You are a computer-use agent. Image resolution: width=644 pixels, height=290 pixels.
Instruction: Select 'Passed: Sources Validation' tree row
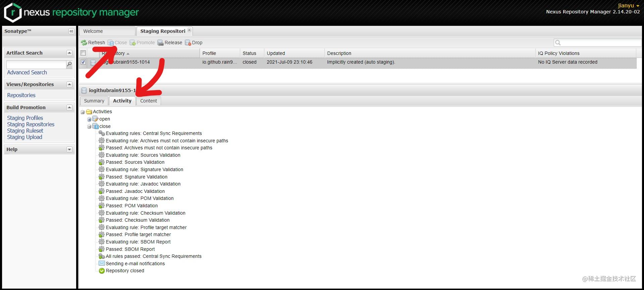(x=135, y=162)
